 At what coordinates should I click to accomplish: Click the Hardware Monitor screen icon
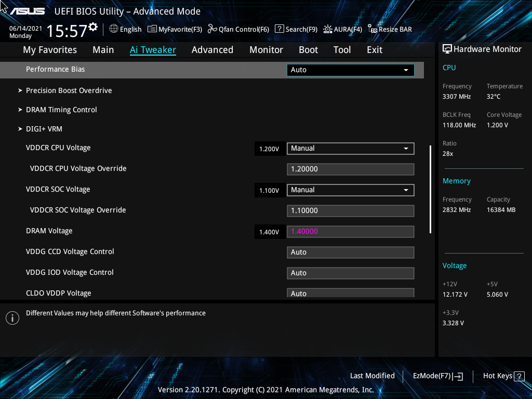point(447,49)
